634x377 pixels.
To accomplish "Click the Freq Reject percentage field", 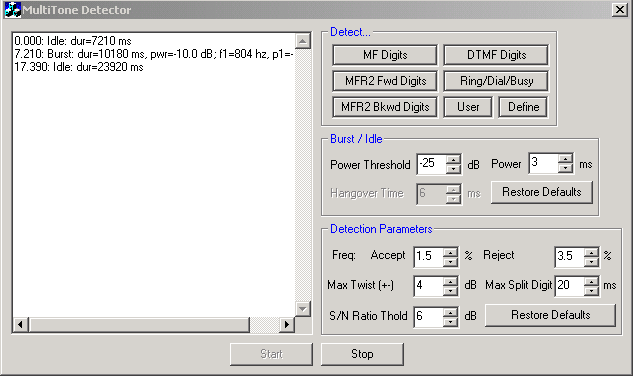I will 570,256.
